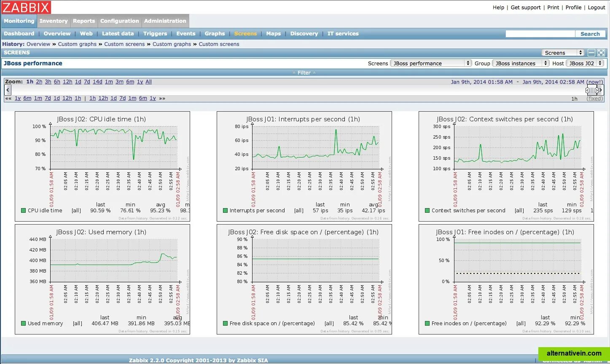Switch to fullscreen using the expand icon

(x=601, y=53)
